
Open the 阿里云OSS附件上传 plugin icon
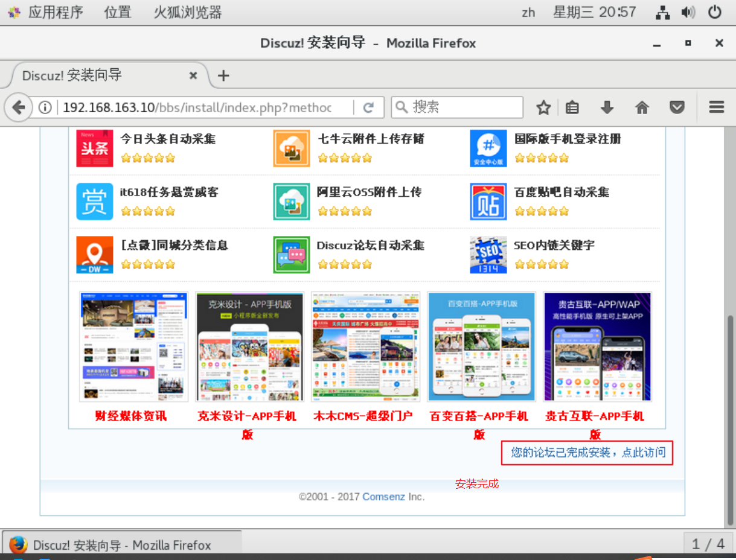point(292,202)
